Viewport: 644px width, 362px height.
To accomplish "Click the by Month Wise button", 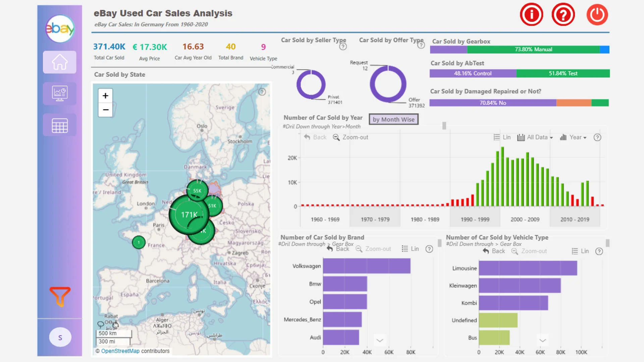I will click(x=393, y=119).
